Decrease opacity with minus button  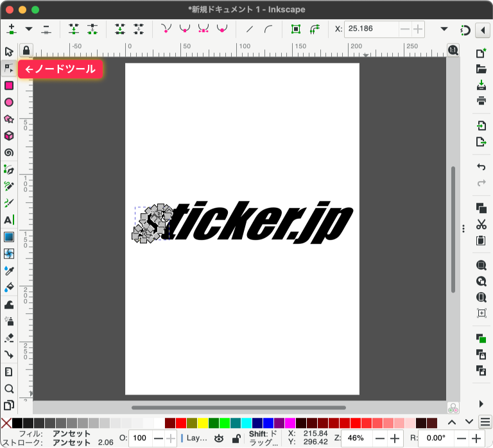tap(159, 438)
